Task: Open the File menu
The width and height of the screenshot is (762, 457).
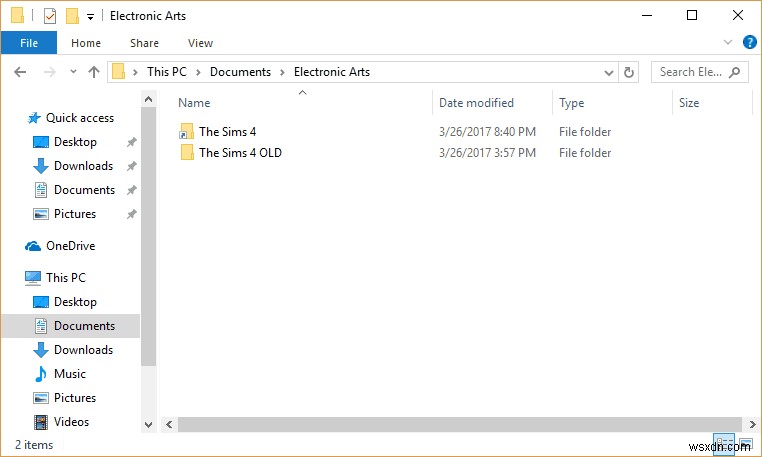Action: coord(29,43)
